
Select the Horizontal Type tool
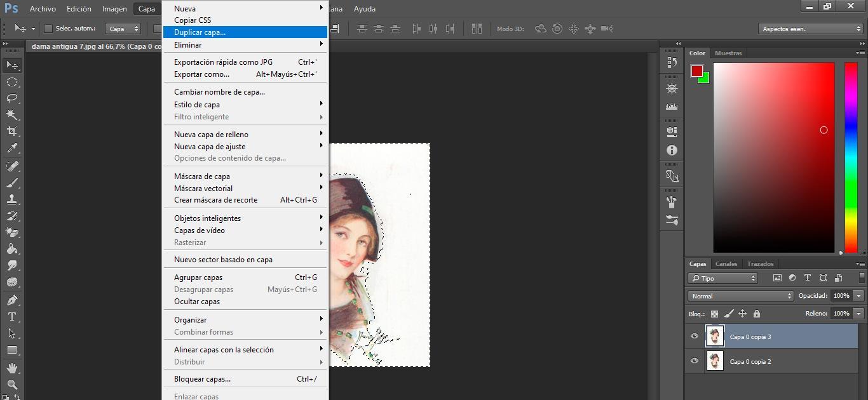[12, 317]
